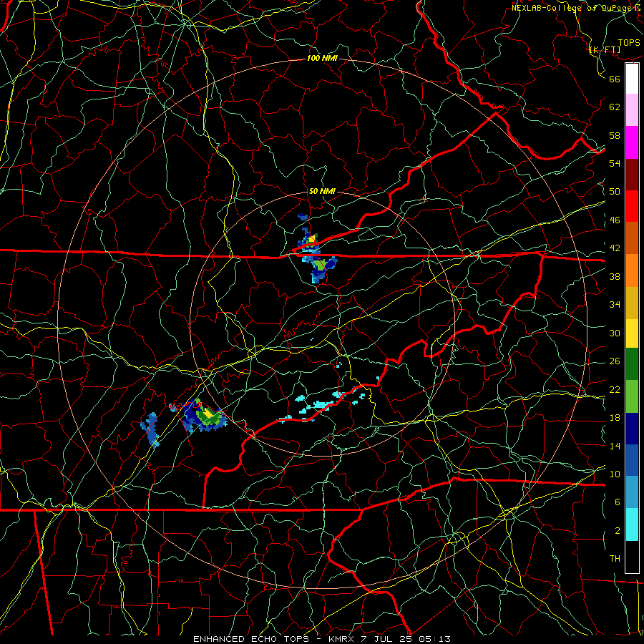Click the bright yellow legend band beside 30
The height and width of the screenshot is (644, 644).
632,333
